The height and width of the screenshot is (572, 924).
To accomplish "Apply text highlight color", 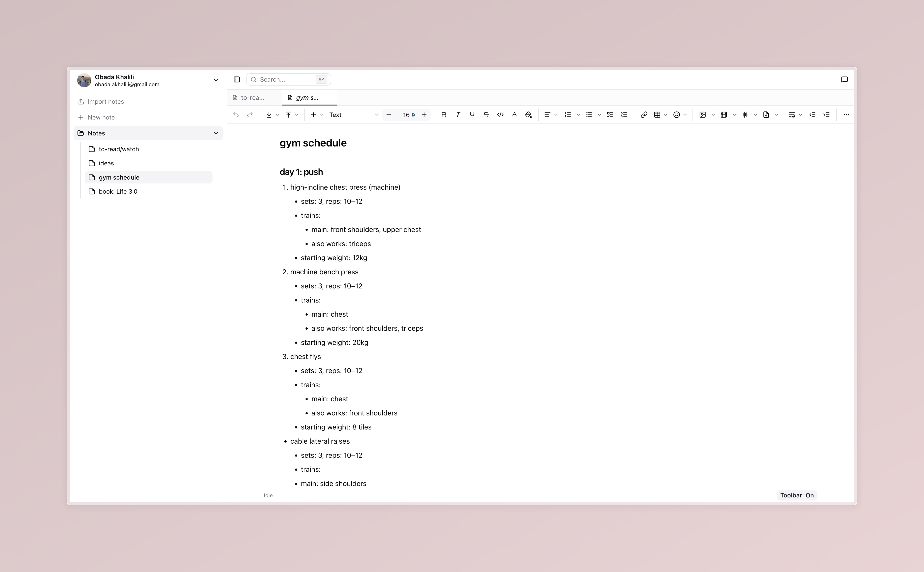I will pyautogui.click(x=528, y=115).
